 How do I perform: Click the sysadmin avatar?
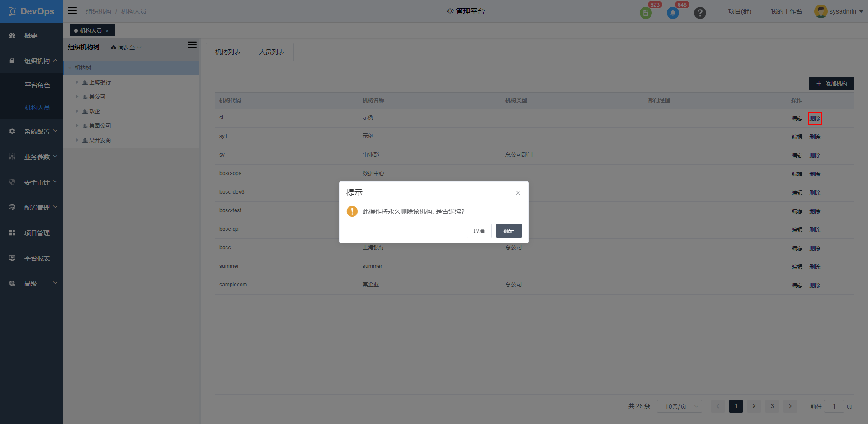821,11
